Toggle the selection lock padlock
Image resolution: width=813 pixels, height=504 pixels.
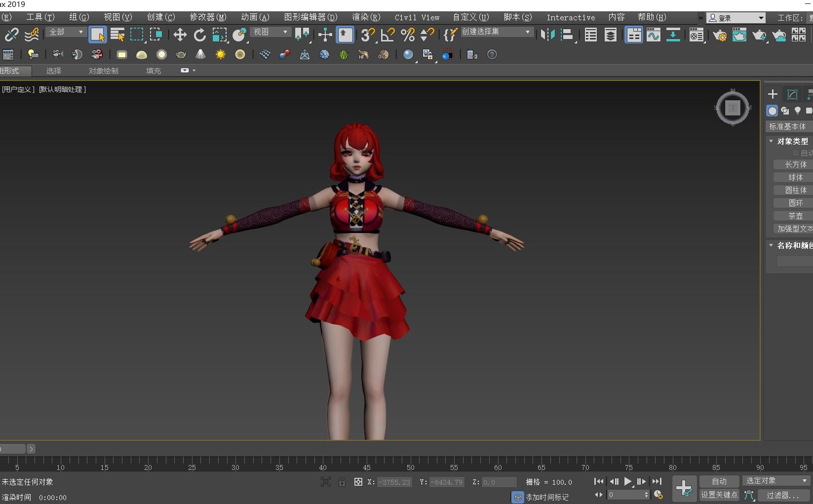pos(342,482)
